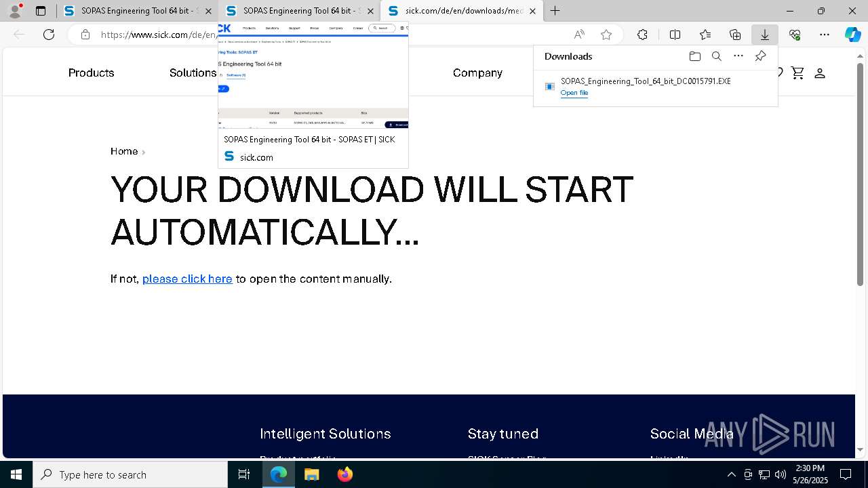View site information lock icon

point(85,35)
